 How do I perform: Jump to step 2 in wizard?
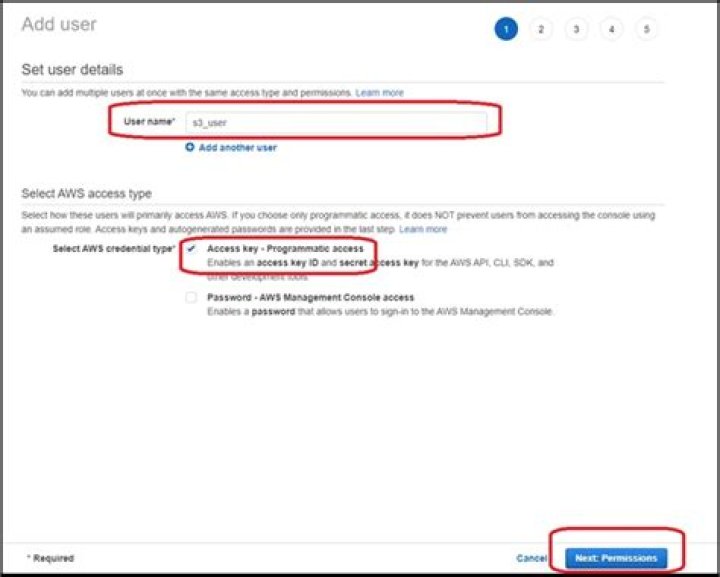pos(541,29)
